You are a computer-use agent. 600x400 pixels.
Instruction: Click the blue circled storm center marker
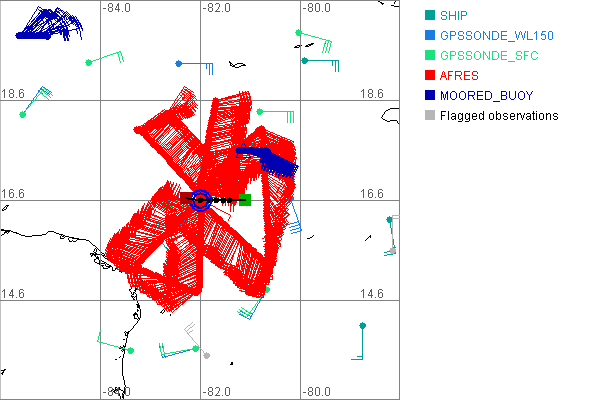click(x=200, y=200)
